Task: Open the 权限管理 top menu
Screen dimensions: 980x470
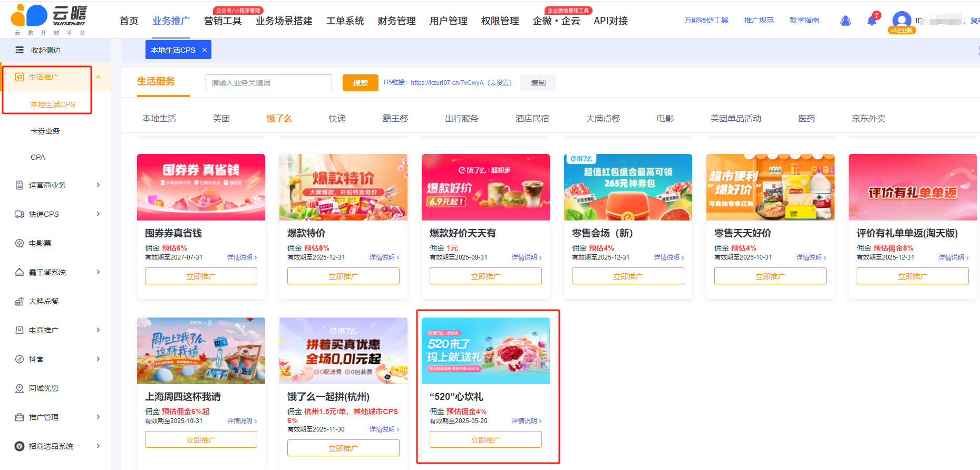Action: (x=500, y=21)
